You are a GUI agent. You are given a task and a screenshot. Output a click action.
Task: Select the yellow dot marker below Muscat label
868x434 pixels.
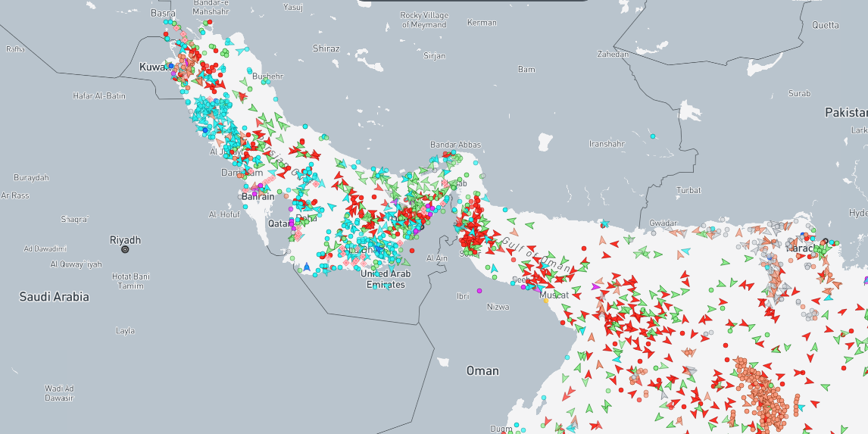point(545,301)
